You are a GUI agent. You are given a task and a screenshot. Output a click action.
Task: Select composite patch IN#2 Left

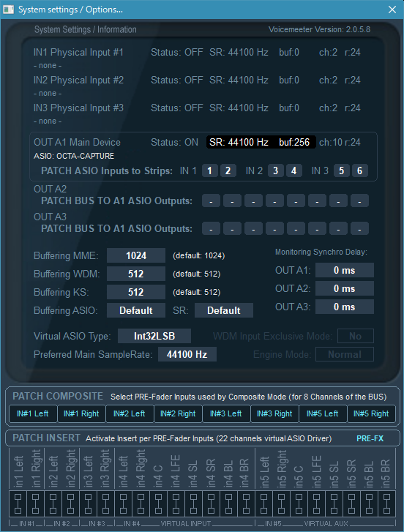130,413
